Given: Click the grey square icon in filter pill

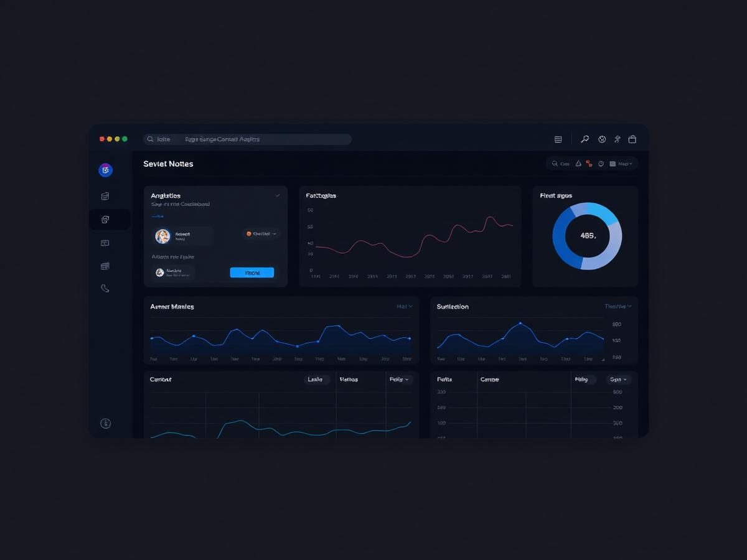Looking at the screenshot, I should 613,164.
